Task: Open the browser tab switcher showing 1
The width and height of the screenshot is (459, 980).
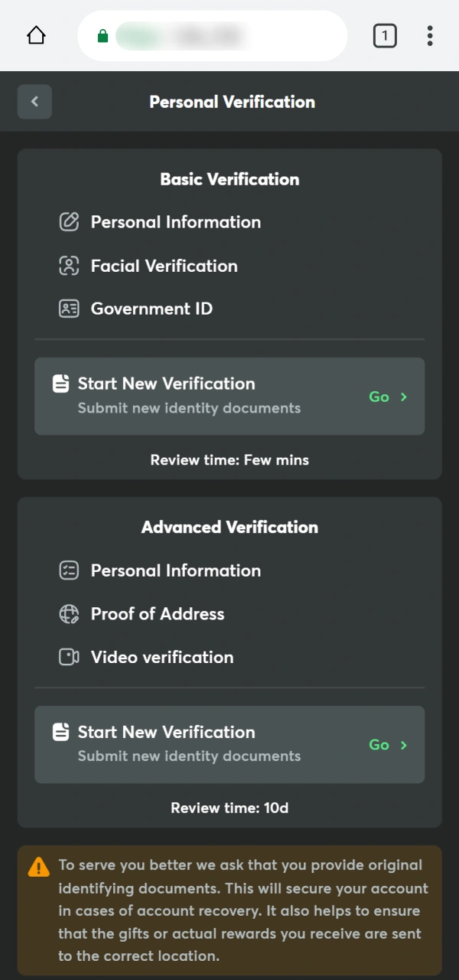Action: tap(385, 35)
